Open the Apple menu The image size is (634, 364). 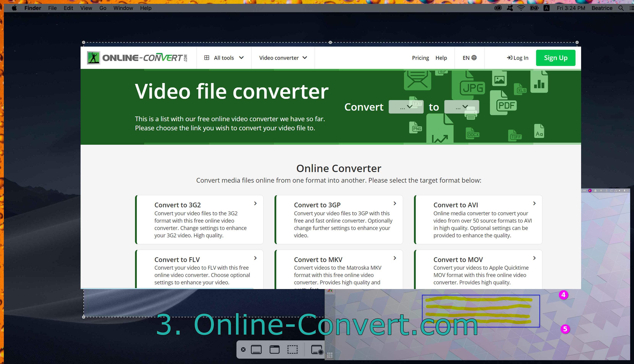tap(14, 8)
